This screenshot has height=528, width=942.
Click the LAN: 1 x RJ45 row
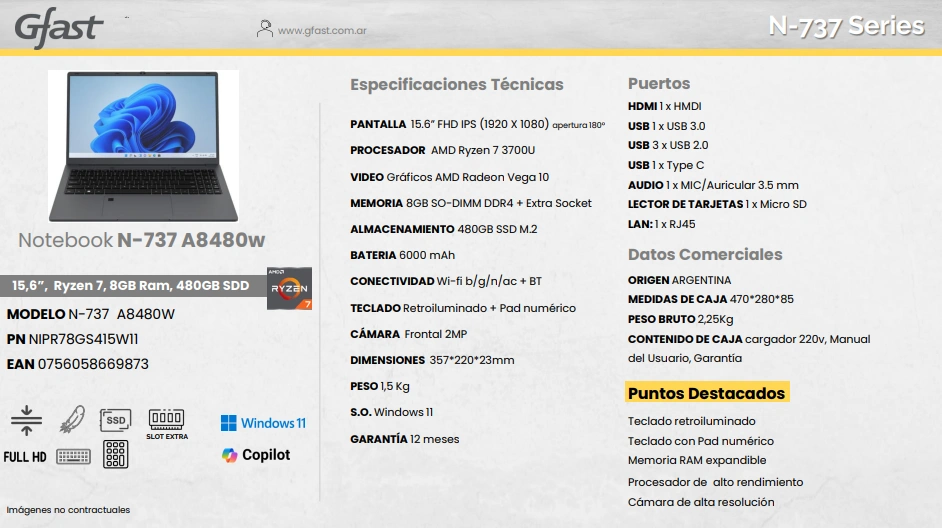point(661,224)
